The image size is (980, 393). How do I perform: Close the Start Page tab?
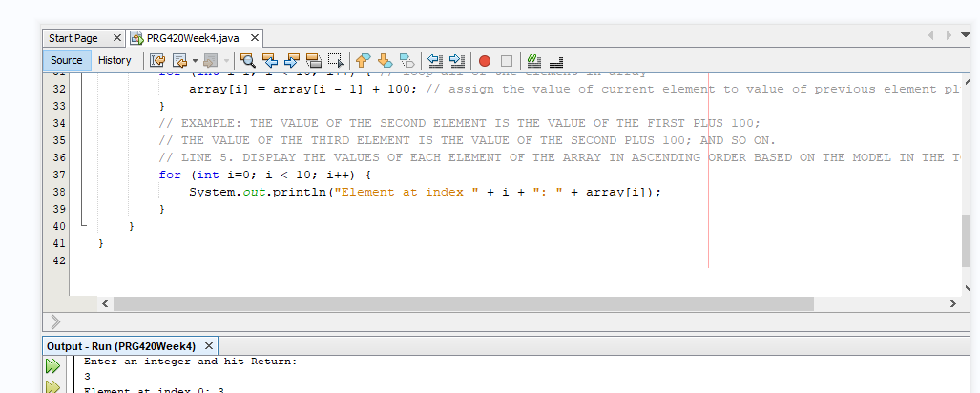[x=116, y=38]
